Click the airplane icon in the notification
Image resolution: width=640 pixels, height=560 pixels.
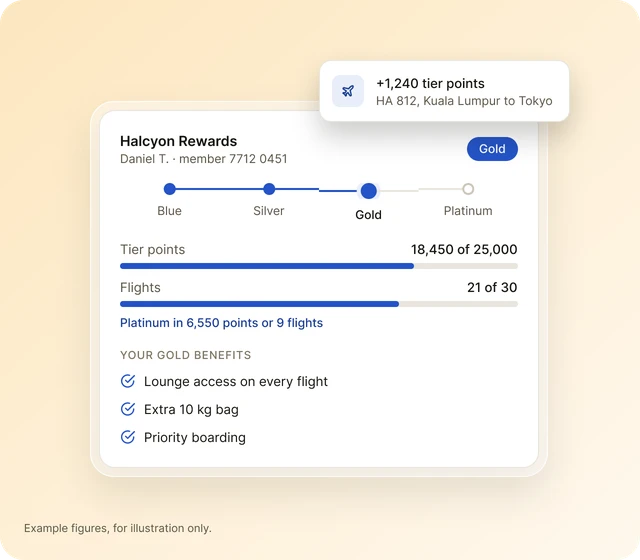coord(348,91)
